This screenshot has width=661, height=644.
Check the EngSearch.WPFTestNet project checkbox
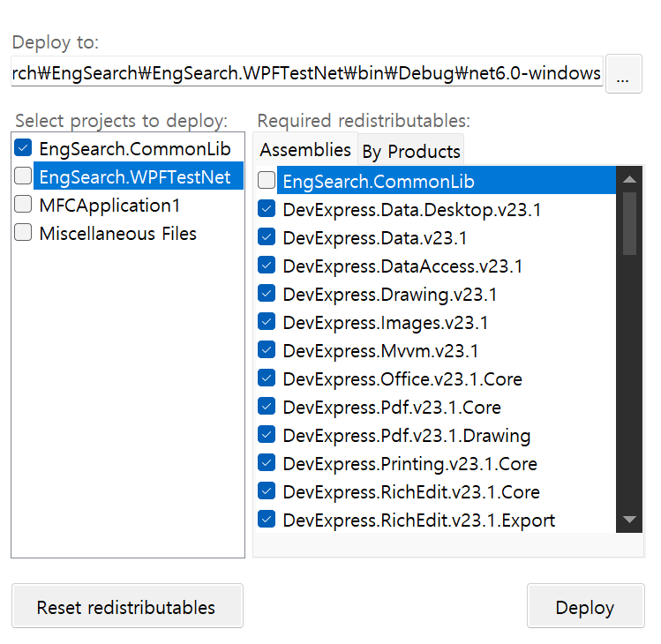pos(23,176)
